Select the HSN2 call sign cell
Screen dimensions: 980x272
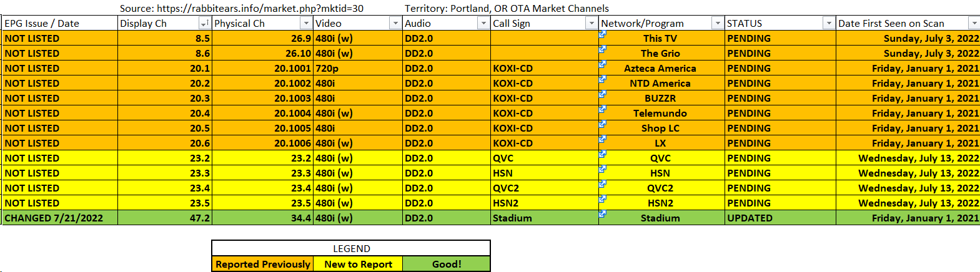[545, 203]
